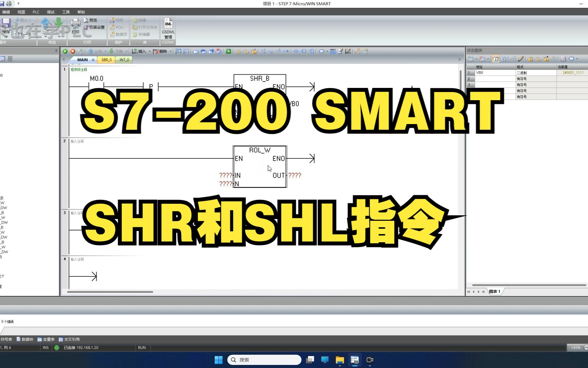588x368 pixels.
Task: Click the trend view icon in 状态图表 toolbar
Action: point(563,59)
